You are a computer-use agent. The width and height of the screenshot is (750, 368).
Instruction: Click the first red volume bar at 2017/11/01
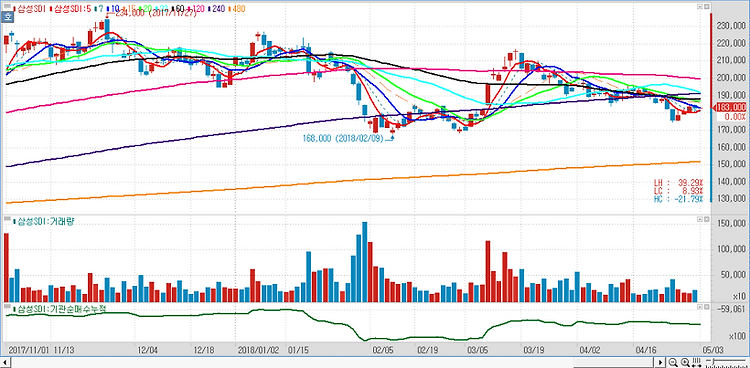point(6,268)
